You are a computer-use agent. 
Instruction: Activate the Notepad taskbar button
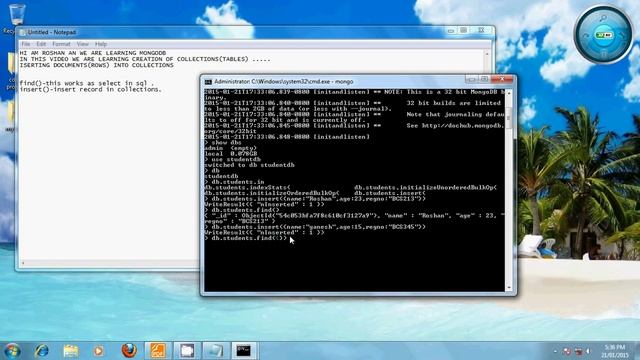[215, 351]
